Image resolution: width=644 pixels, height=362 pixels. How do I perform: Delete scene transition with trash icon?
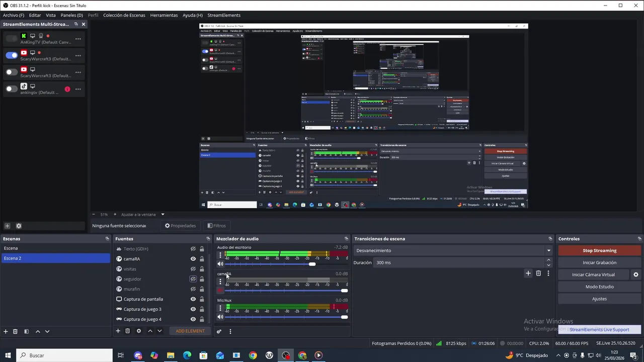coord(538,273)
